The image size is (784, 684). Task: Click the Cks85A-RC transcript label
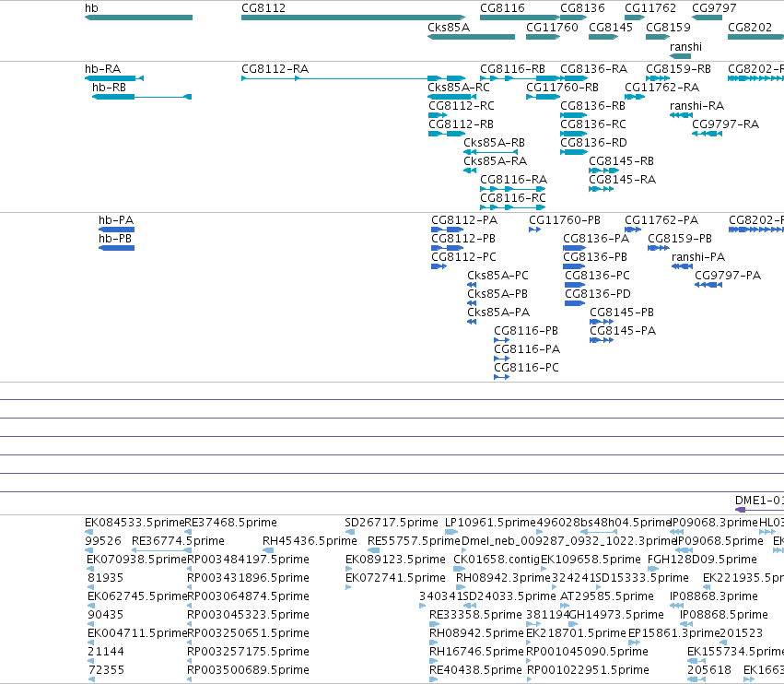click(459, 88)
